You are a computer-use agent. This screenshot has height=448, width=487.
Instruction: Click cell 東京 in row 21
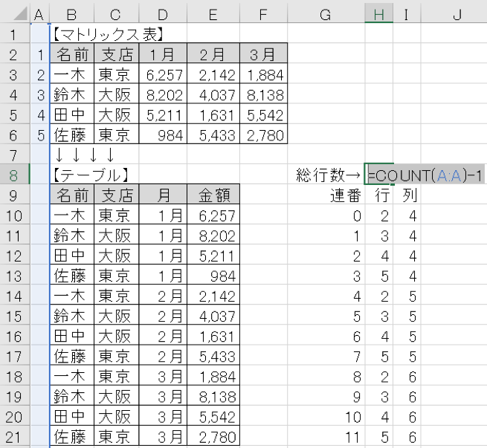116,437
